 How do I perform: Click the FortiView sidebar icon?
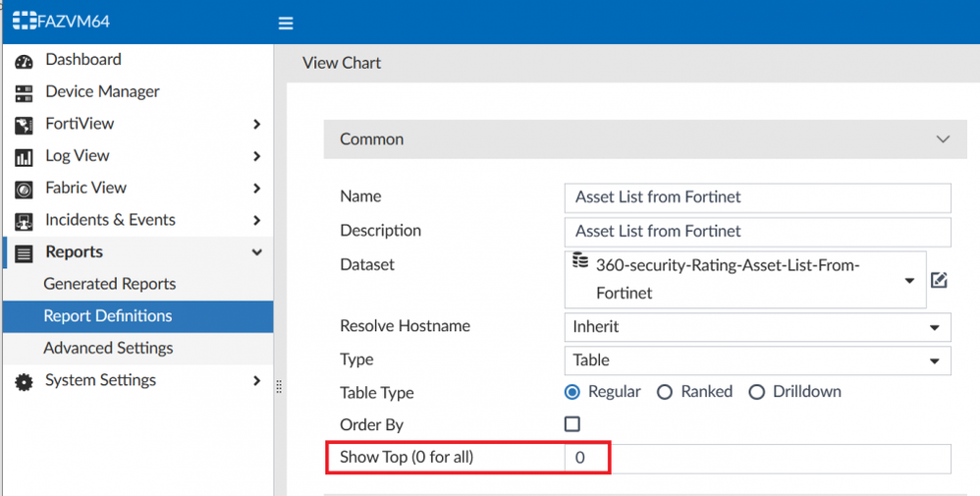(x=24, y=126)
